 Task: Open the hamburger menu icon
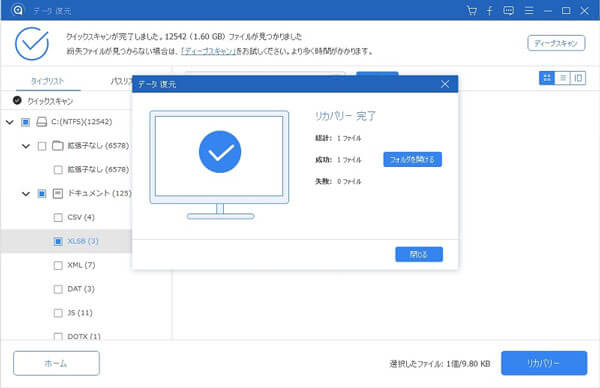(x=529, y=10)
